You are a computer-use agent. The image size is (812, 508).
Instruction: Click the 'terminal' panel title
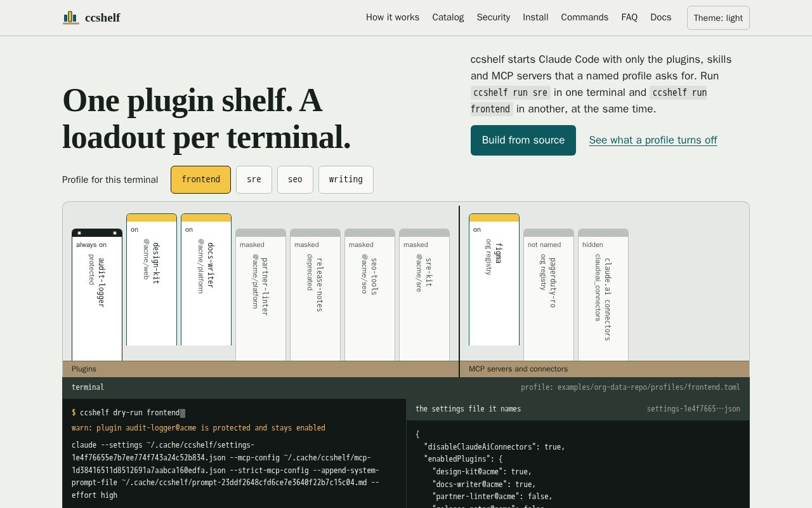pyautogui.click(x=88, y=387)
